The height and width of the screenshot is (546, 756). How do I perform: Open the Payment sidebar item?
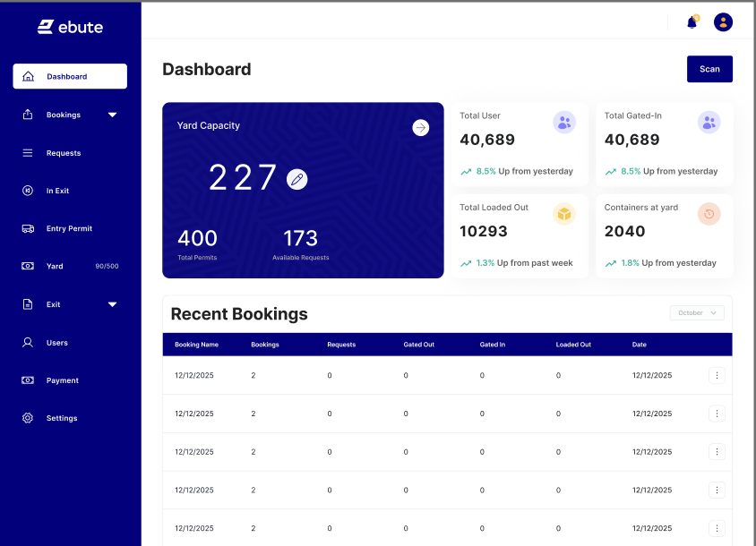[62, 380]
